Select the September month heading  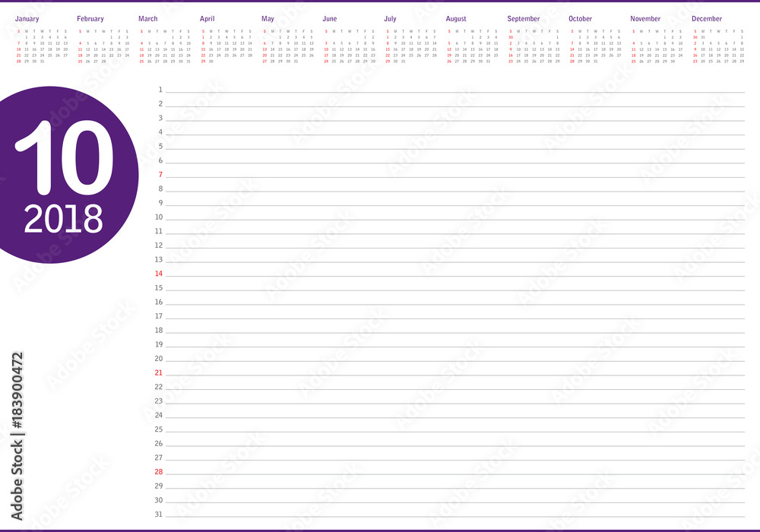tap(524, 19)
